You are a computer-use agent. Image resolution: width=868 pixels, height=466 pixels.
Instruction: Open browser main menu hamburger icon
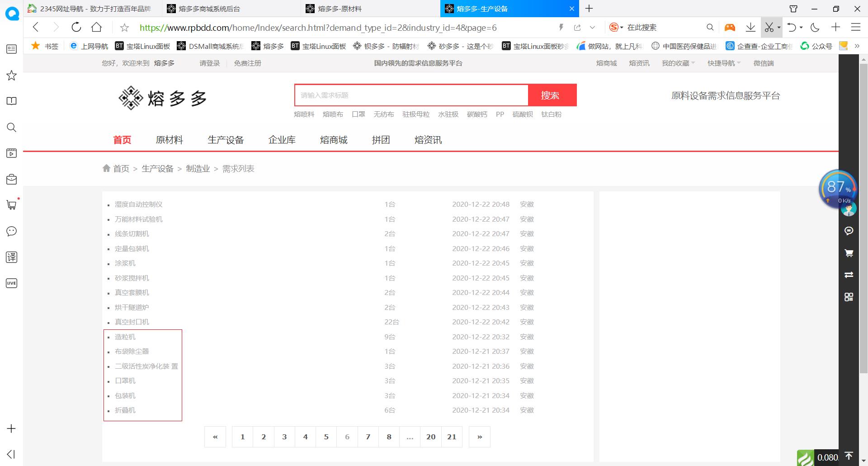[x=856, y=27]
